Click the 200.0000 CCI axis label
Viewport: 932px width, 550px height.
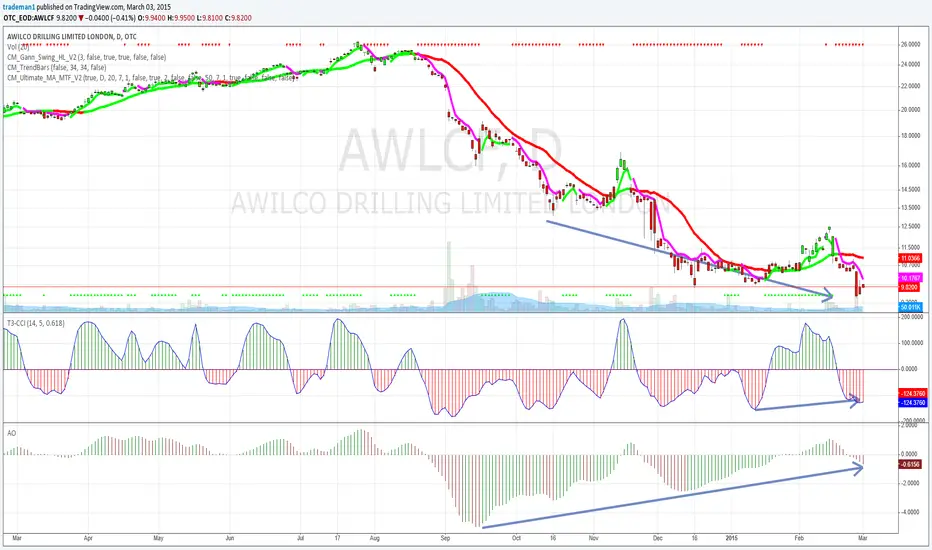912,318
